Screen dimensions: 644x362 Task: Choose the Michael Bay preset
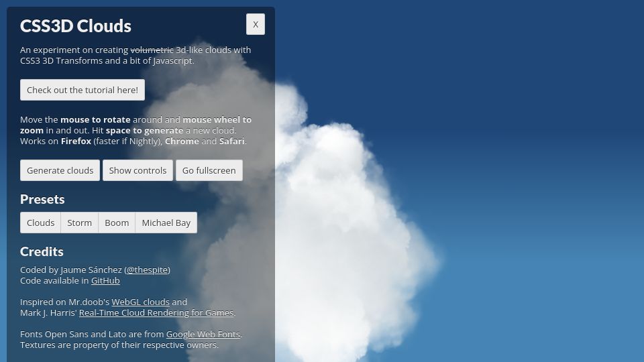pos(166,223)
